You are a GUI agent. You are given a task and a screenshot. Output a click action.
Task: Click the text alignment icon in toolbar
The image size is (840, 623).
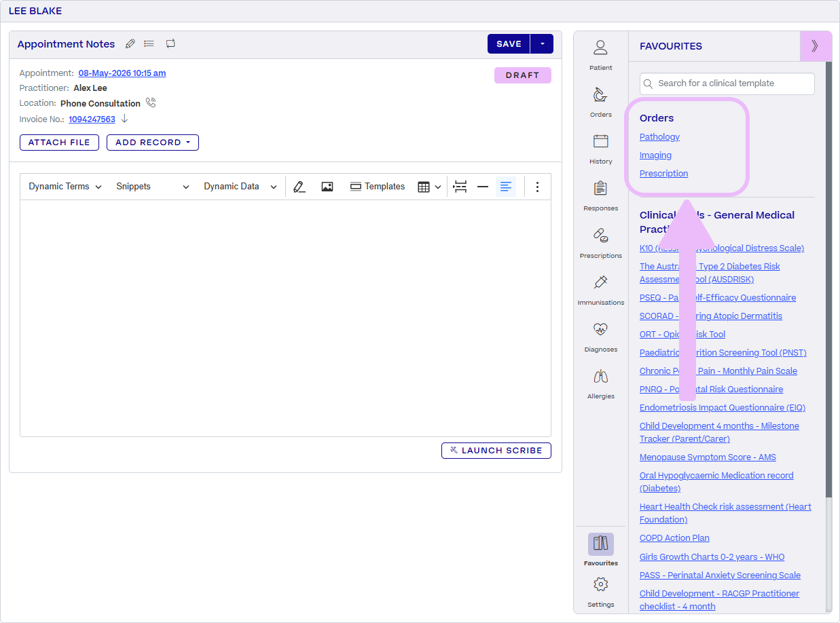click(505, 187)
